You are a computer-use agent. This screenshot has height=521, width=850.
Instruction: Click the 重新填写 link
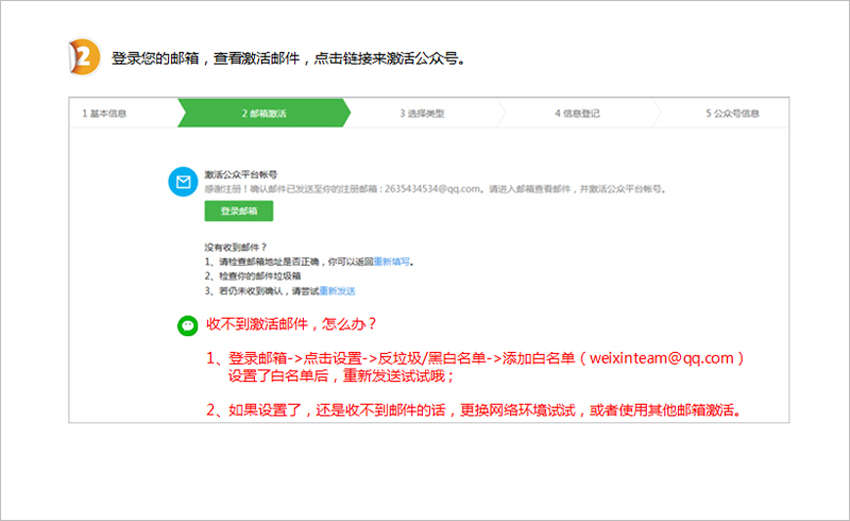click(x=392, y=261)
